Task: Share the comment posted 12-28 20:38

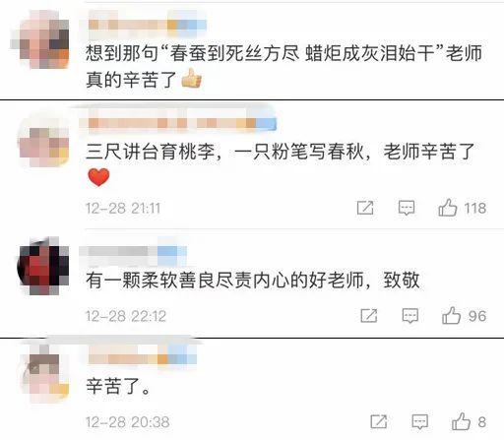Action: tap(379, 421)
